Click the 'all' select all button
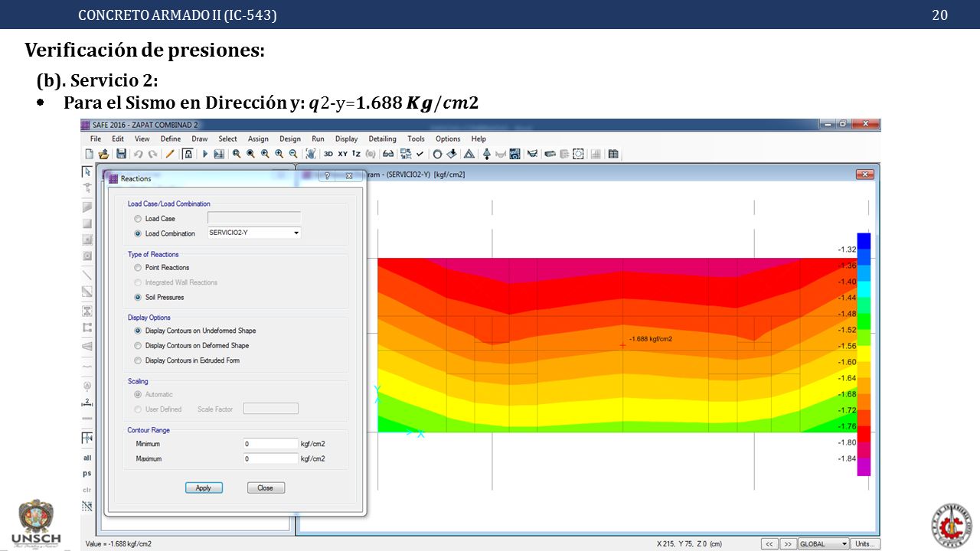The width and height of the screenshot is (980, 551). [x=87, y=458]
